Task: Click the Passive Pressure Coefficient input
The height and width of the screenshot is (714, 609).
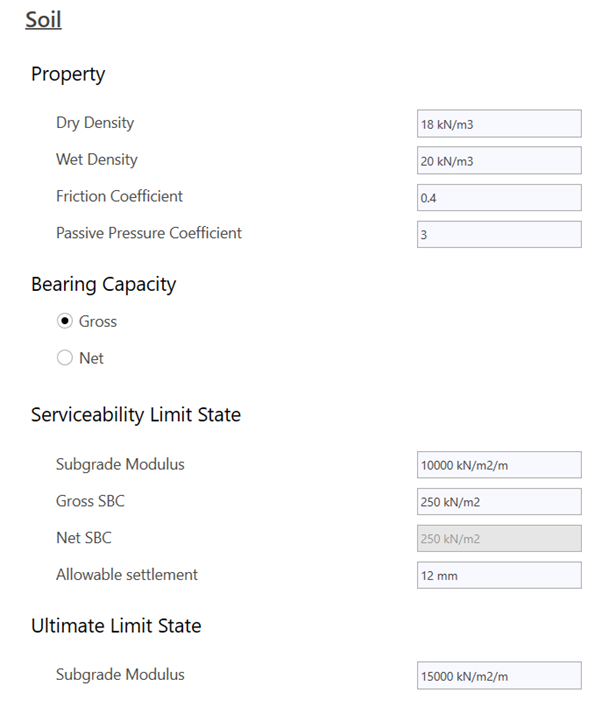Action: point(499,235)
